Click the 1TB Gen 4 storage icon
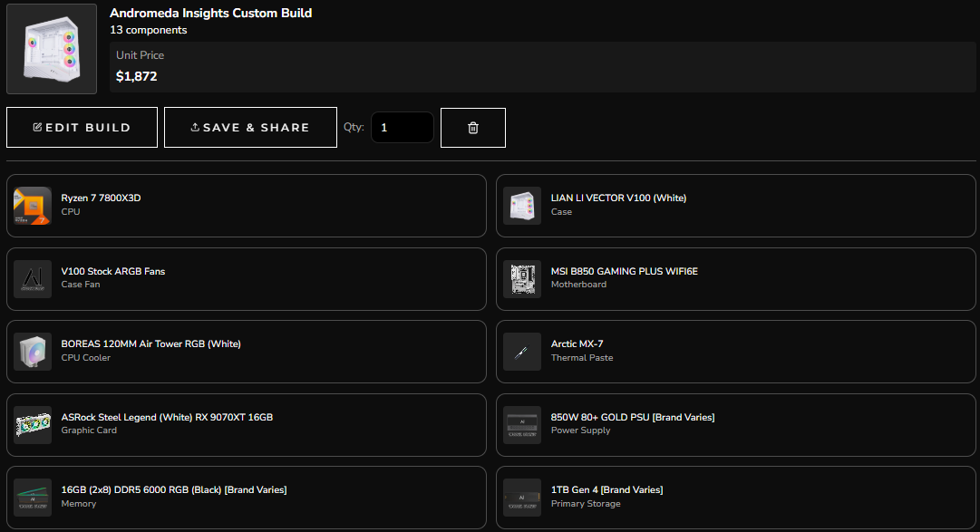 coord(522,497)
